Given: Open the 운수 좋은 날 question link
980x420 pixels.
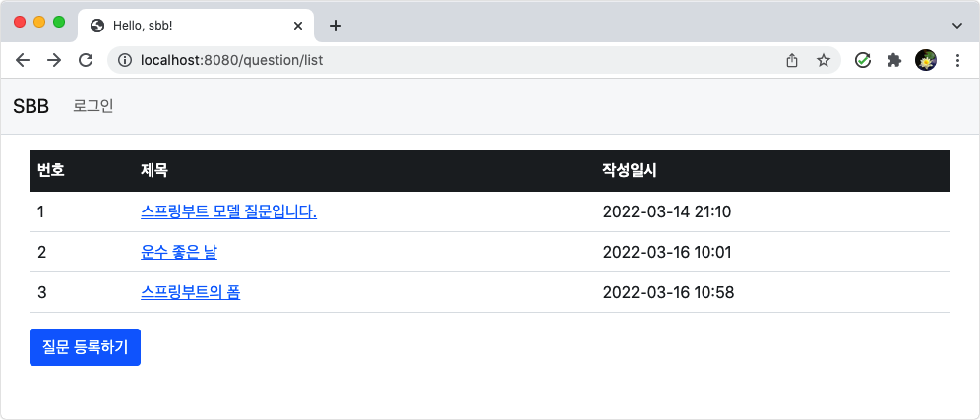Looking at the screenshot, I should coord(179,252).
